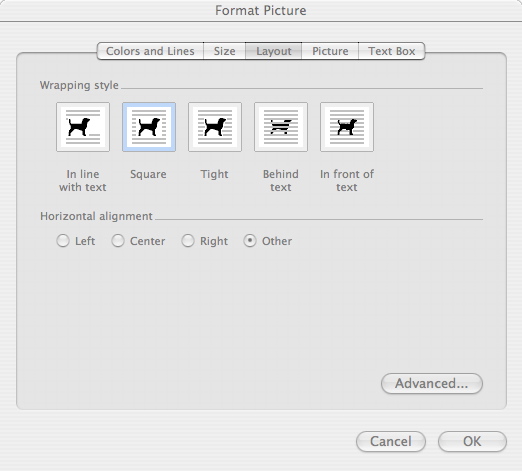Cancel the Format Picture dialog
Screen dimensions: 522x471
pos(391,441)
